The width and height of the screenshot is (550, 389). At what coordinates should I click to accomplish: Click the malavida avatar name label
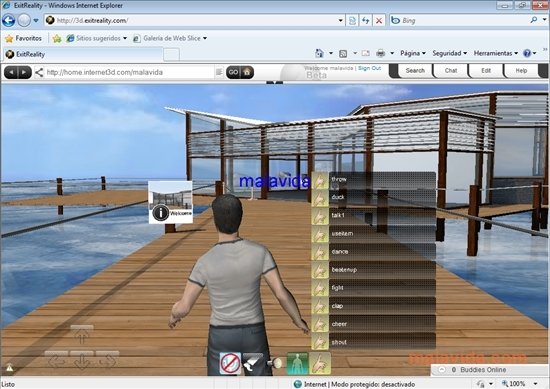pos(274,181)
